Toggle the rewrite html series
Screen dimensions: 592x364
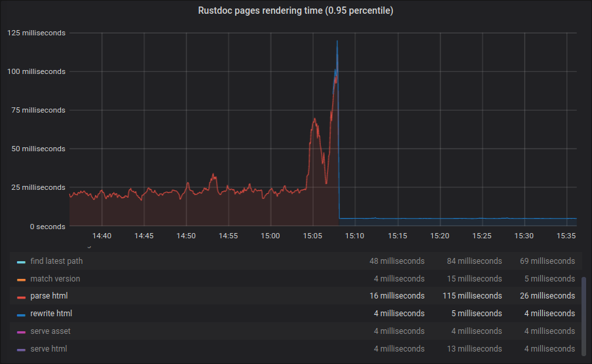(51, 314)
